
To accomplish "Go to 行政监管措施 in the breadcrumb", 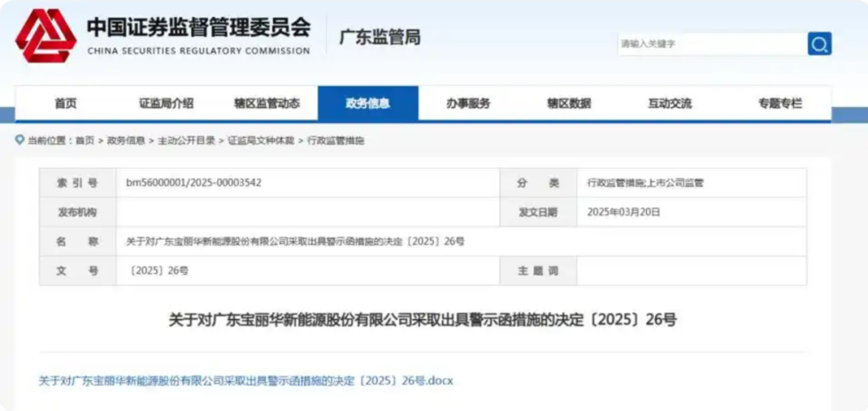I will [x=336, y=141].
